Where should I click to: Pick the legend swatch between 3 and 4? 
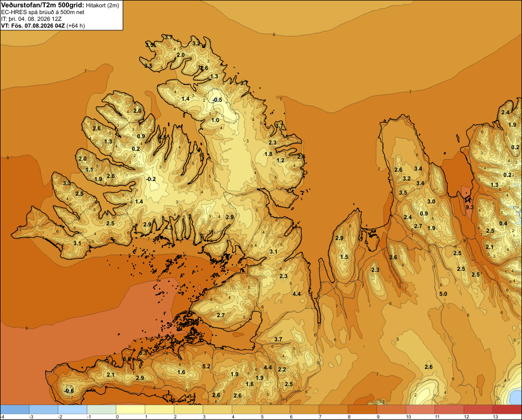pos(217,410)
